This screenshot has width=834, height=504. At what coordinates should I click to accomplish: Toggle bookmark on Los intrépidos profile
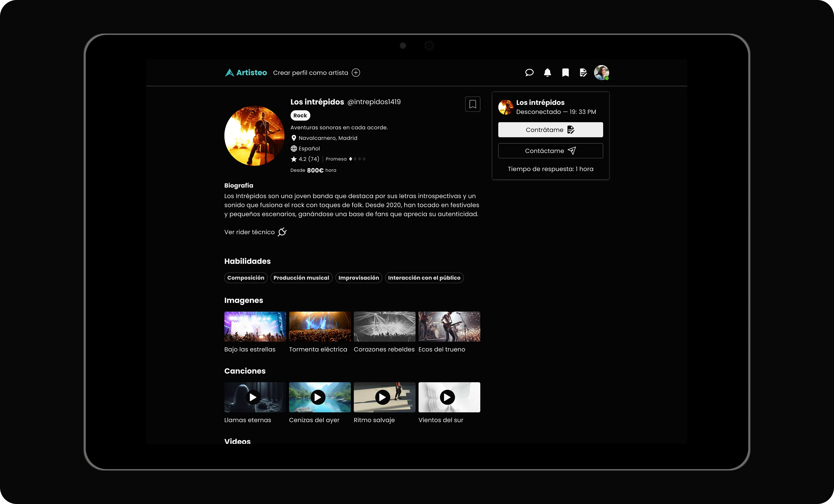473,104
